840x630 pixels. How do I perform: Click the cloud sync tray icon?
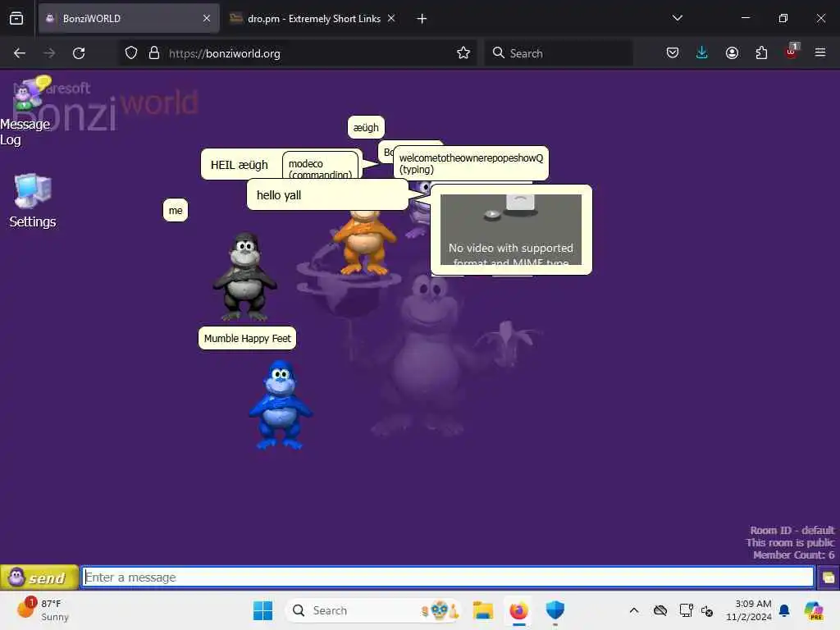(x=660, y=610)
